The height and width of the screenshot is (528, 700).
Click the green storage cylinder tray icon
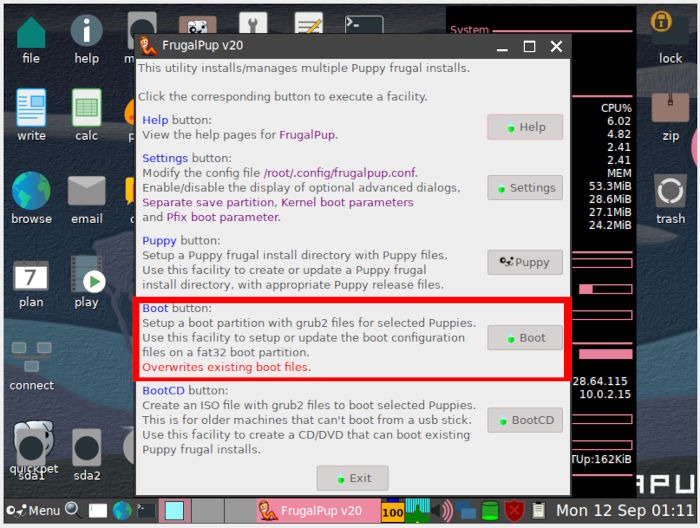coord(490,511)
